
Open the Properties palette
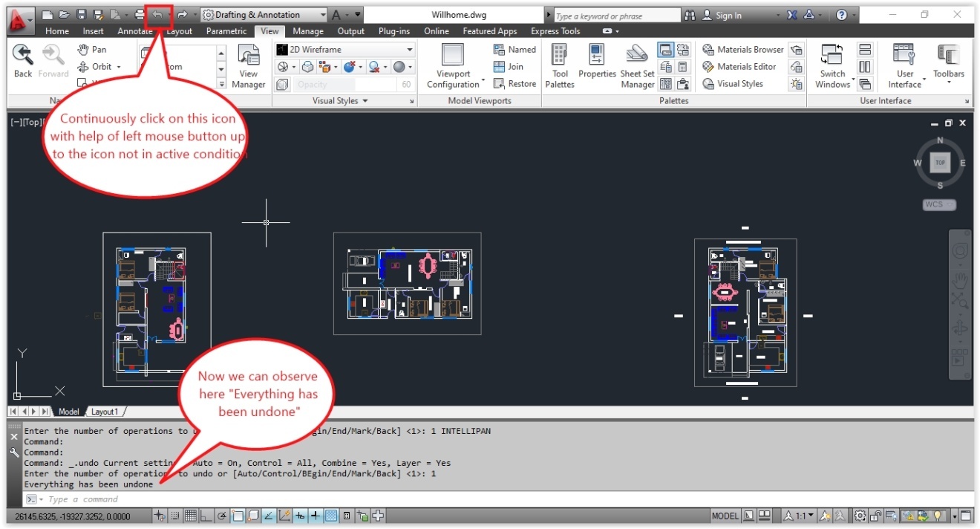597,66
